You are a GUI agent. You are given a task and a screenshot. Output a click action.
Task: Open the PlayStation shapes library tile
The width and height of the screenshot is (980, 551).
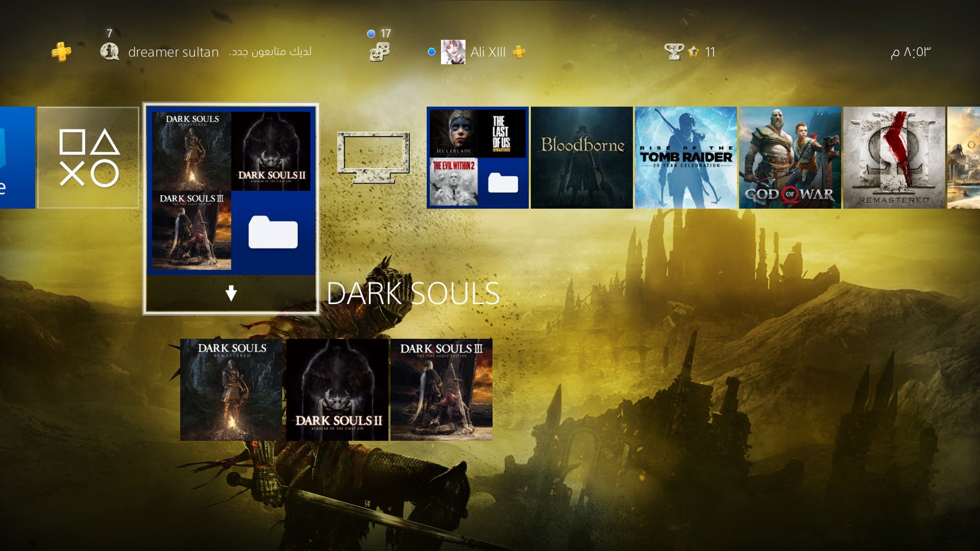[88, 157]
